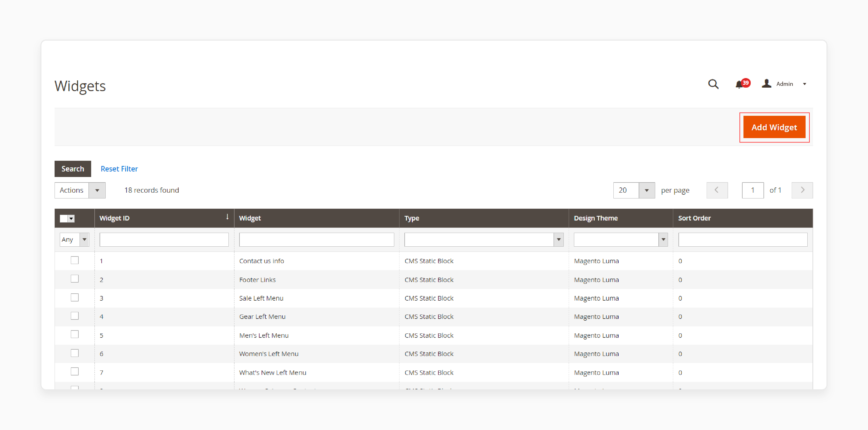Click the Reset Filter link
Image resolution: width=868 pixels, height=430 pixels.
pyautogui.click(x=119, y=169)
